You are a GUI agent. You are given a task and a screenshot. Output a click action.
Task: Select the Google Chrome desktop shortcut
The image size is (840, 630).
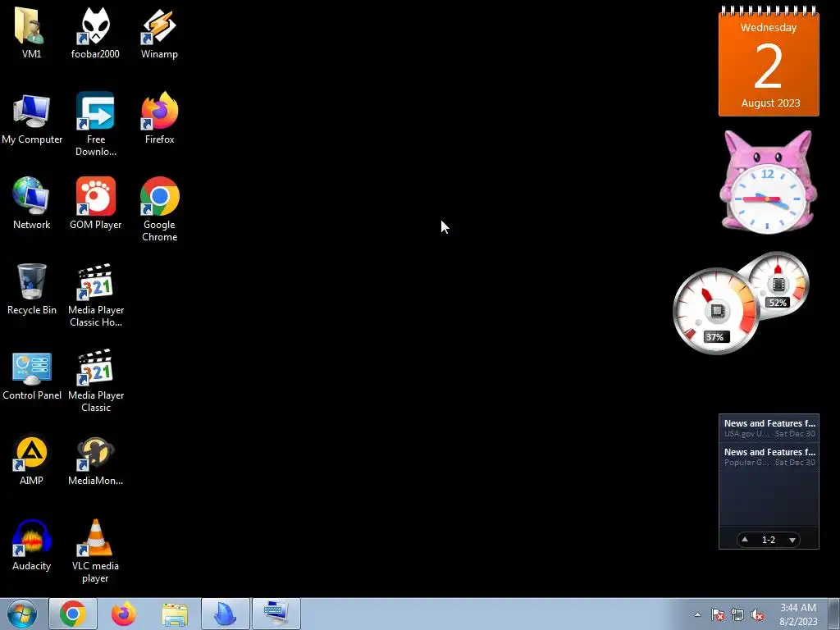(159, 209)
